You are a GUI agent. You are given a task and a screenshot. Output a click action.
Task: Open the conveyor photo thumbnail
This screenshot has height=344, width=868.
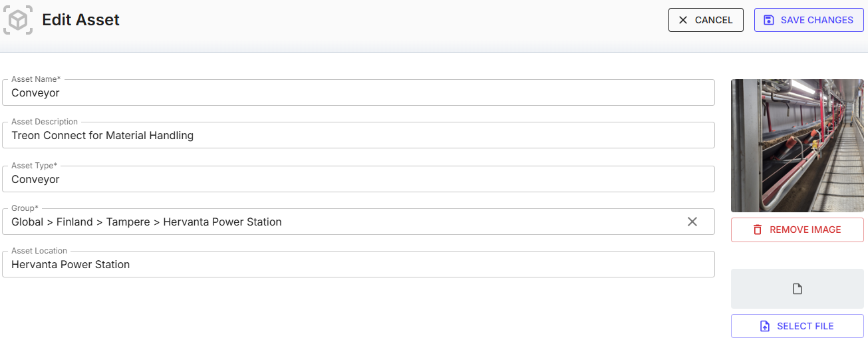797,146
